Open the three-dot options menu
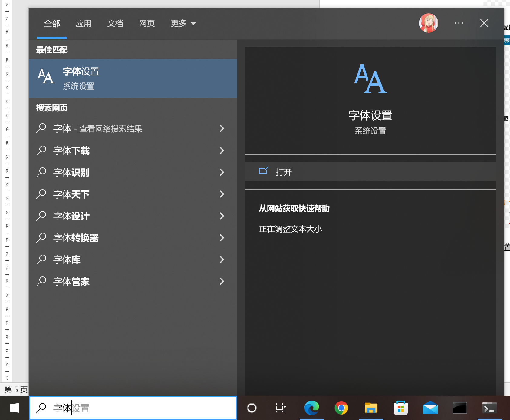Image resolution: width=510 pixels, height=420 pixels. pos(459,23)
